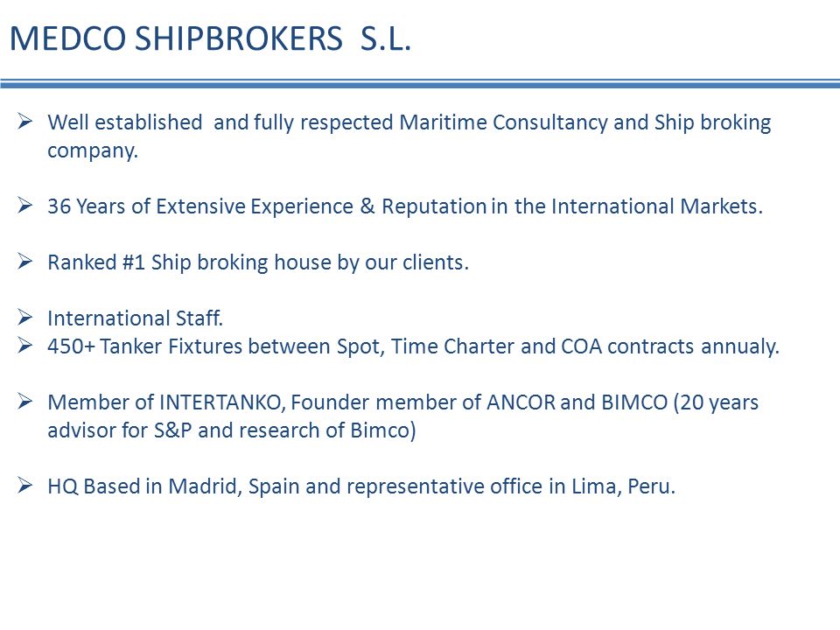
Task: Click arrow bullet beside Member of INTERTANKO
Action: [24, 402]
